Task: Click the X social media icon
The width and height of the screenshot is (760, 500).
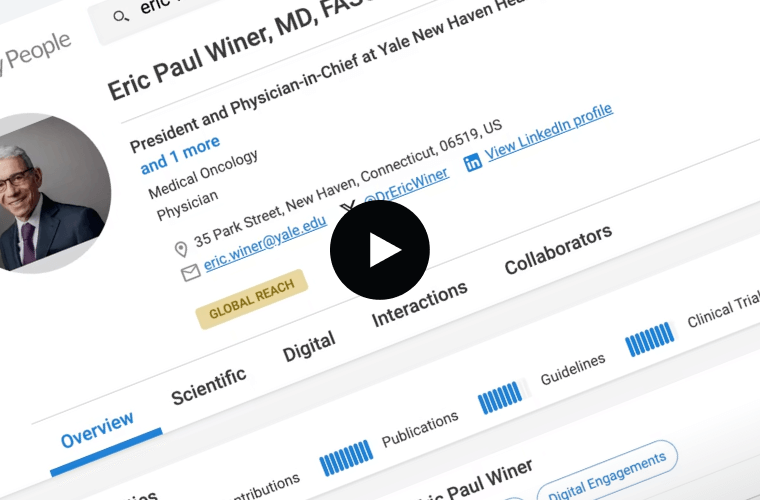Action: click(347, 208)
